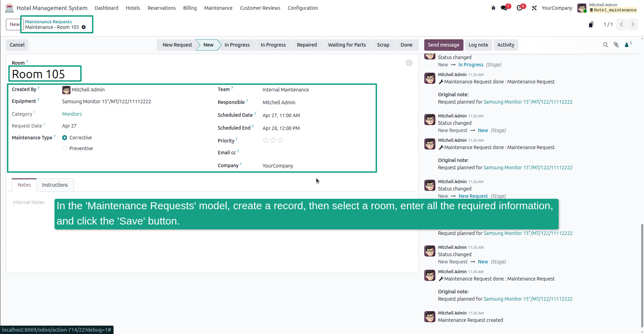Image resolution: width=644 pixels, height=334 pixels.
Task: Switch to the Instructions tab
Action: coord(55,185)
